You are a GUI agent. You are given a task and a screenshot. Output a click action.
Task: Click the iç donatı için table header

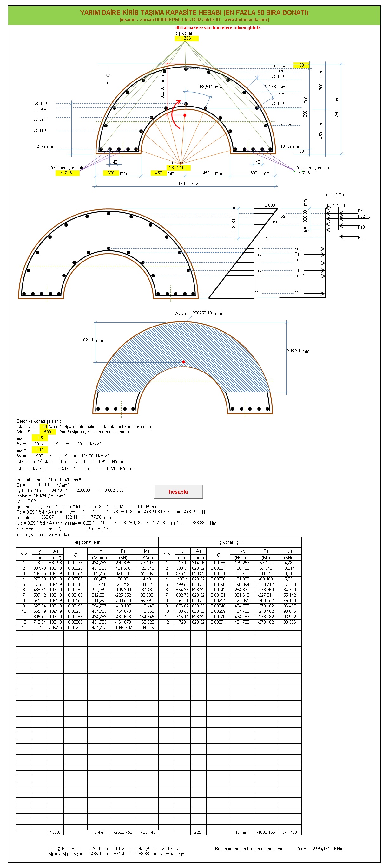click(x=230, y=542)
